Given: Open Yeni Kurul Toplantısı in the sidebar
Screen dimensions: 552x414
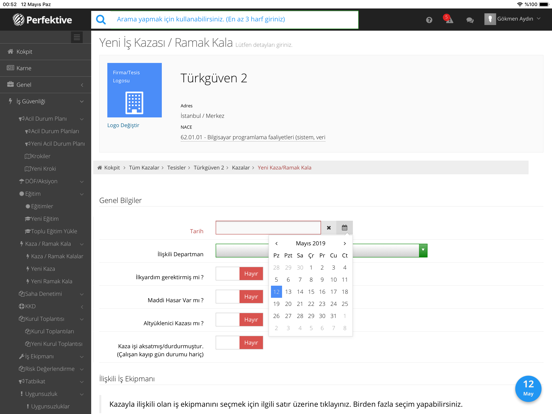Looking at the screenshot, I should [54, 344].
